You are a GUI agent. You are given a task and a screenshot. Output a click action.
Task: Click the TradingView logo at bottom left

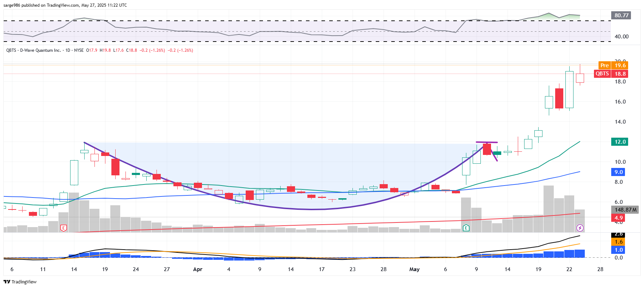point(20,282)
